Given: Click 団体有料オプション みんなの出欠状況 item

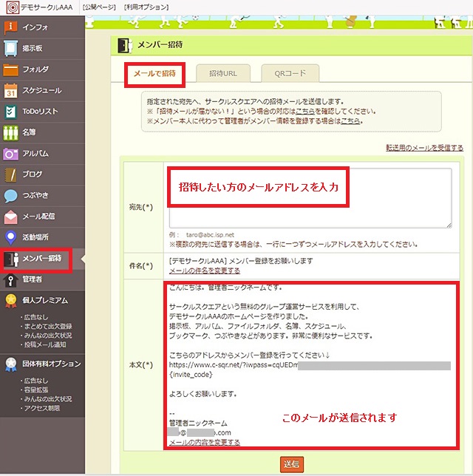Looking at the screenshot, I should click(x=48, y=399).
